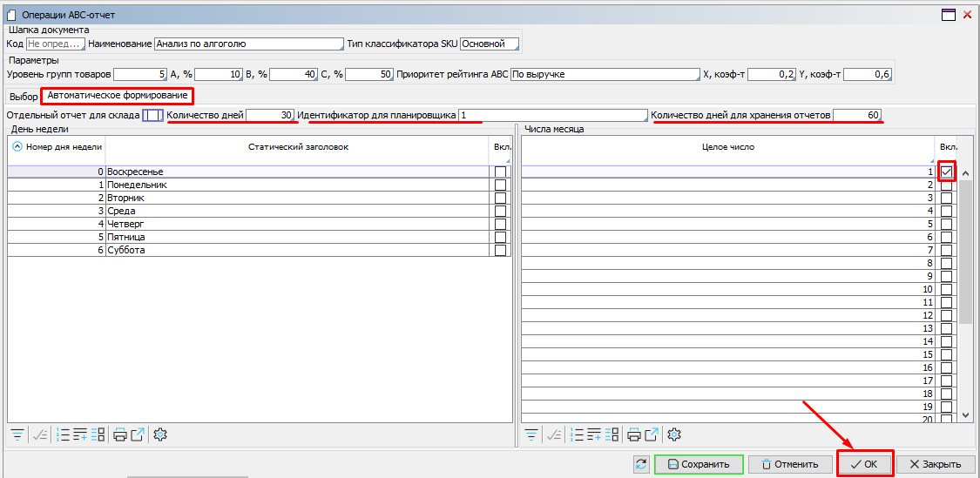Select the Автоматическое формирование tab
Screen dimensions: 980x478
[117, 95]
